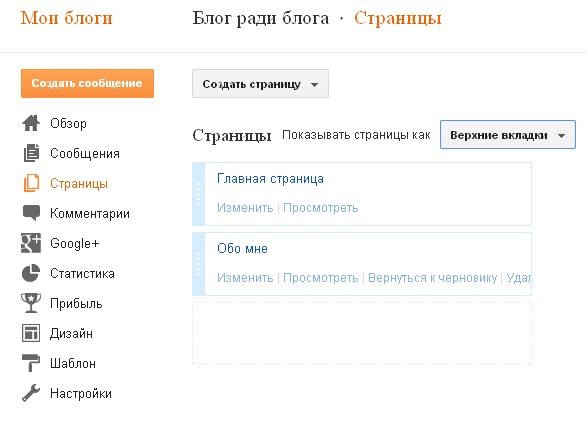Open Дизайн in the sidebar
The image size is (587, 430).
71,333
